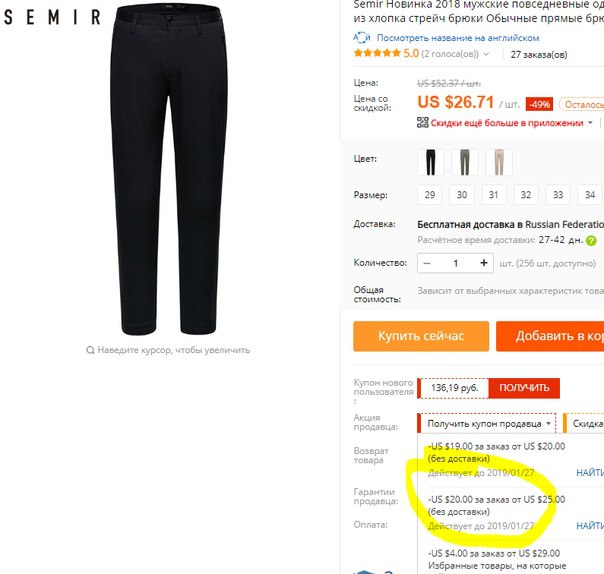
Task: Click the green delivery time help icon
Action: pyautogui.click(x=591, y=241)
